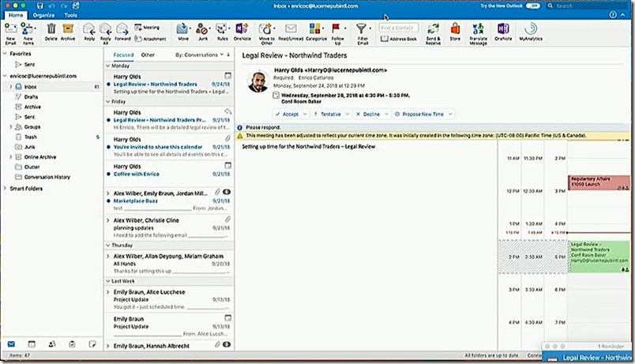This screenshot has height=364, width=635.
Task: Expand the Groups folder
Action: click(11, 127)
